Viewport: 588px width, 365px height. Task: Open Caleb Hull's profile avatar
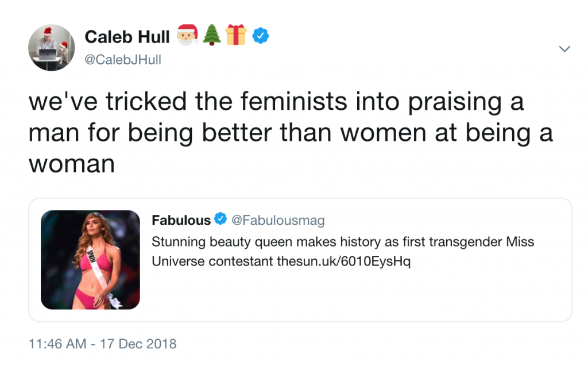pyautogui.click(x=52, y=48)
